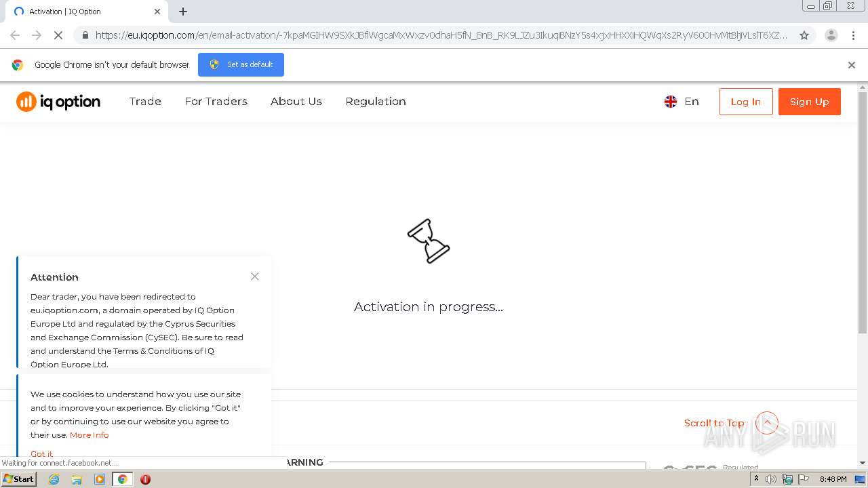Close the Attention notice
The width and height of the screenshot is (868, 488).
255,277
